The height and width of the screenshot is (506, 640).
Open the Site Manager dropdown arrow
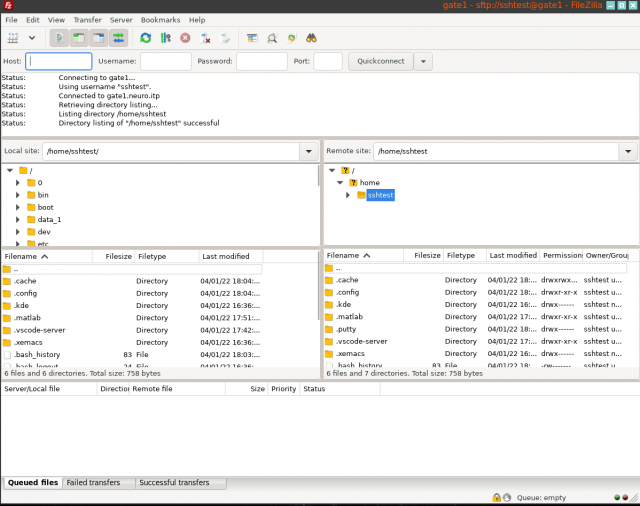[32, 38]
